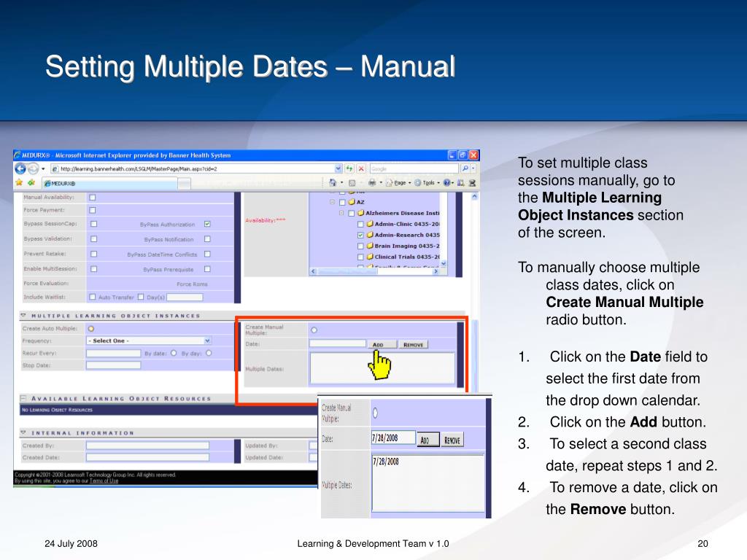Screen dimensions: 747x560
Task: Collapse the Alzheimers Disease tree node
Action: click(x=341, y=213)
